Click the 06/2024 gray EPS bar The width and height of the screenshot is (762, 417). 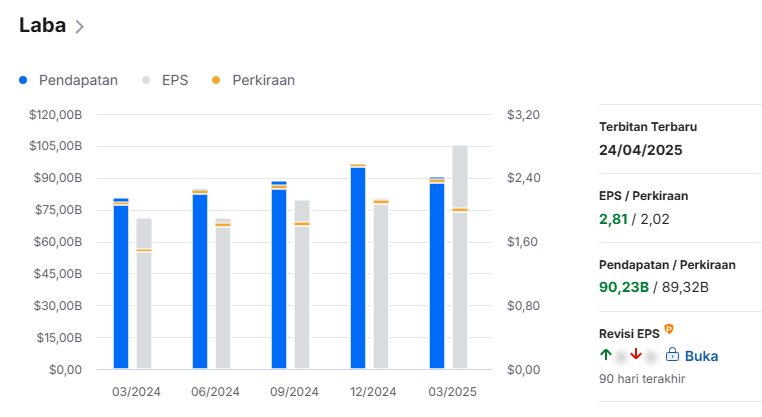click(223, 294)
